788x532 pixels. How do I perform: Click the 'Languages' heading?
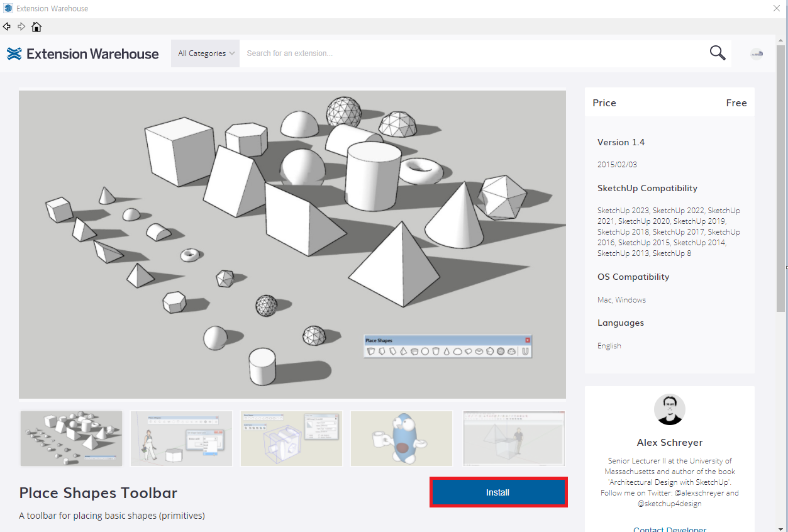click(621, 323)
